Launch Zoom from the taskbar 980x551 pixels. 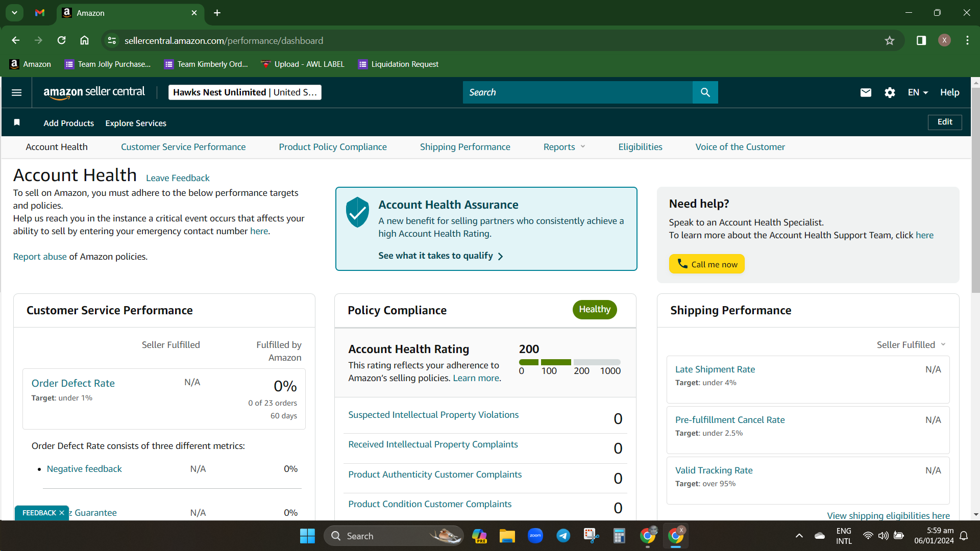click(x=535, y=536)
